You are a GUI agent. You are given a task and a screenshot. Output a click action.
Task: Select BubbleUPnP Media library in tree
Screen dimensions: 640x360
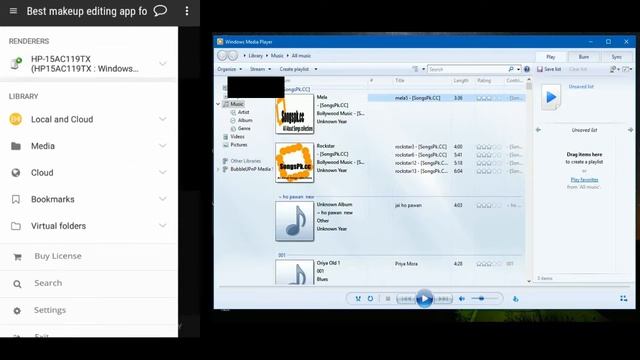click(x=250, y=169)
